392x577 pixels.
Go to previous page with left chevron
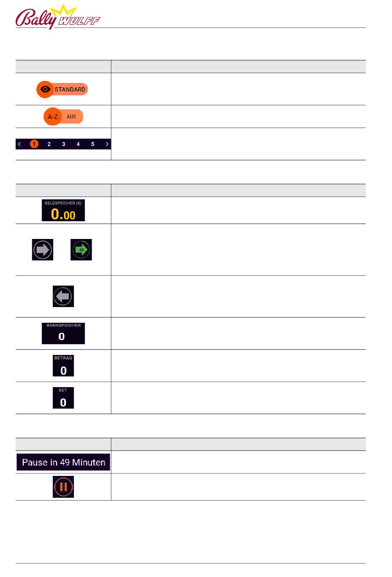pyautogui.click(x=19, y=144)
